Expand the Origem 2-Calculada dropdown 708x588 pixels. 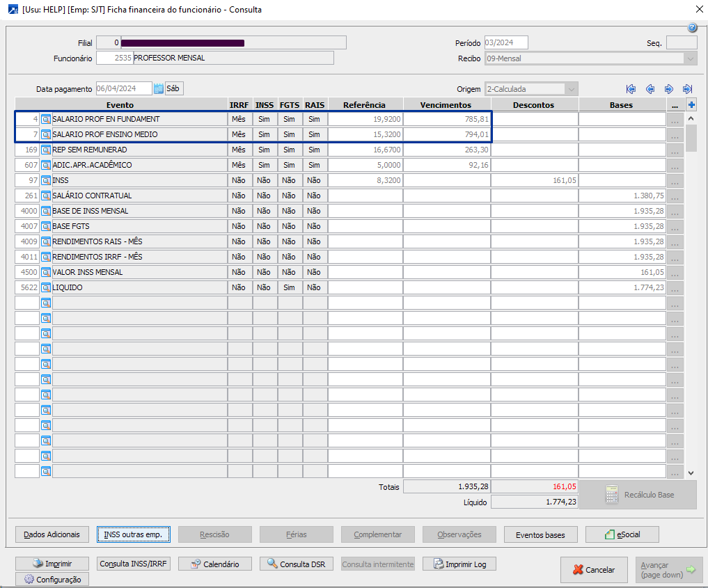click(x=571, y=89)
